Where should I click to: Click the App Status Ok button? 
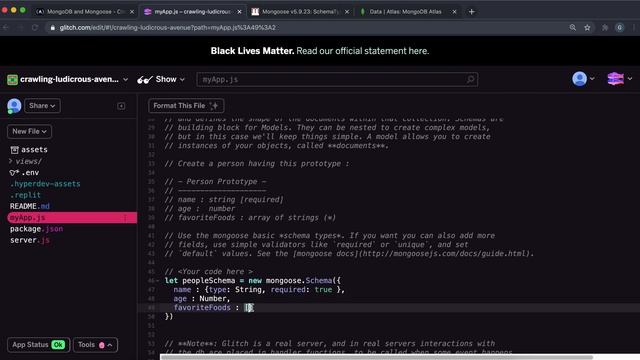(x=38, y=345)
